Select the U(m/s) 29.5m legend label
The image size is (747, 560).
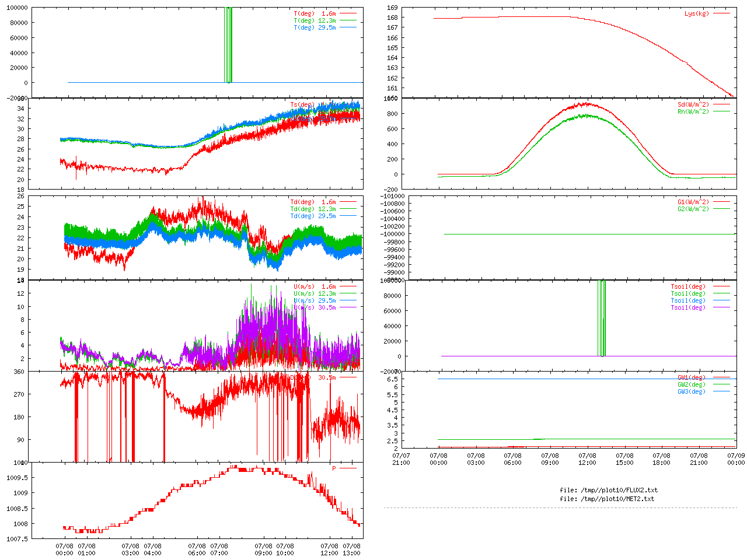click(x=315, y=300)
